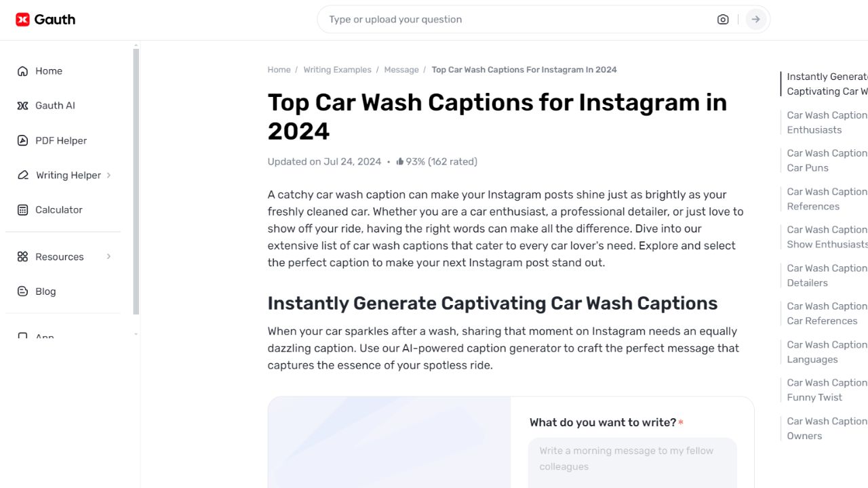Open the Message breadcrumb link
The image size is (868, 488).
[401, 69]
